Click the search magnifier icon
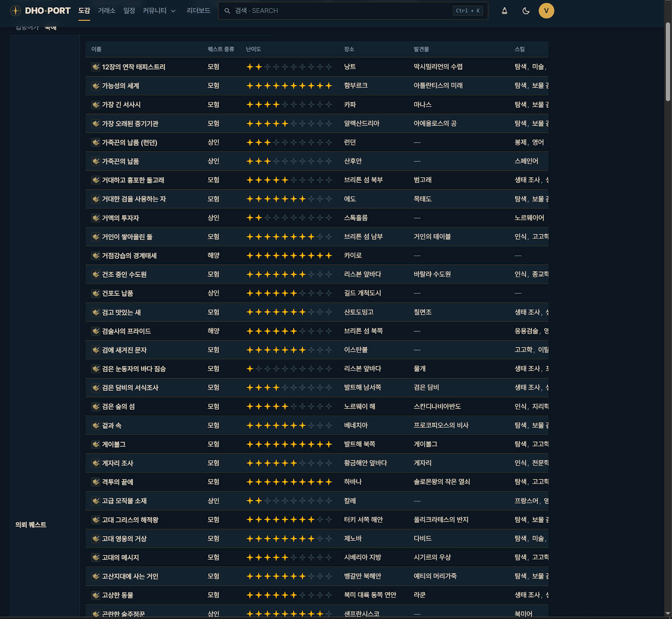This screenshot has height=619, width=672. tap(227, 11)
